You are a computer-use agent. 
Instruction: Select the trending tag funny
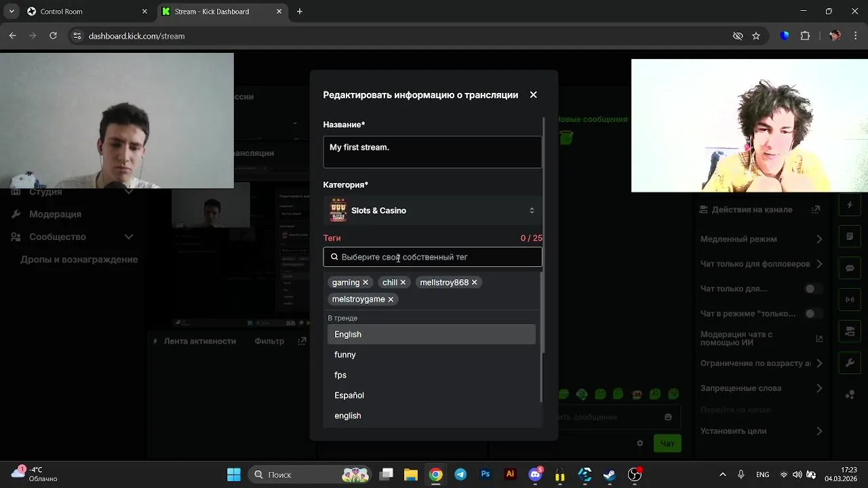pyautogui.click(x=431, y=354)
